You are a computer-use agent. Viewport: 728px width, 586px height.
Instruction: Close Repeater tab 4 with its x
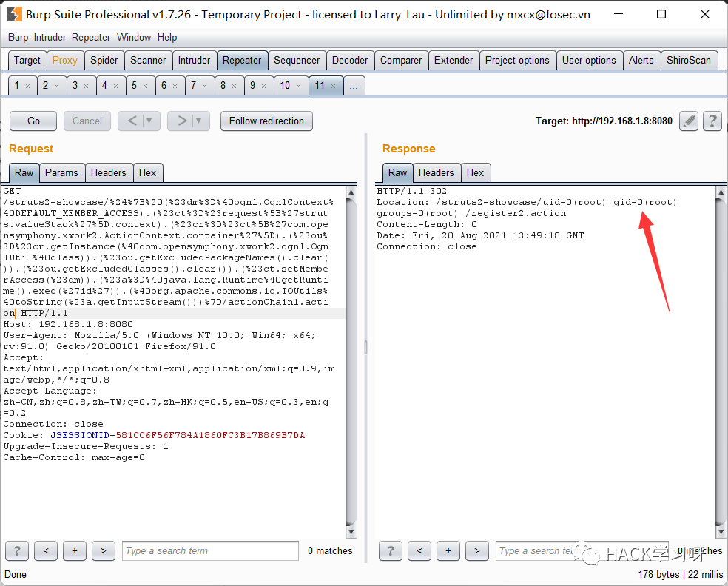pyautogui.click(x=116, y=86)
